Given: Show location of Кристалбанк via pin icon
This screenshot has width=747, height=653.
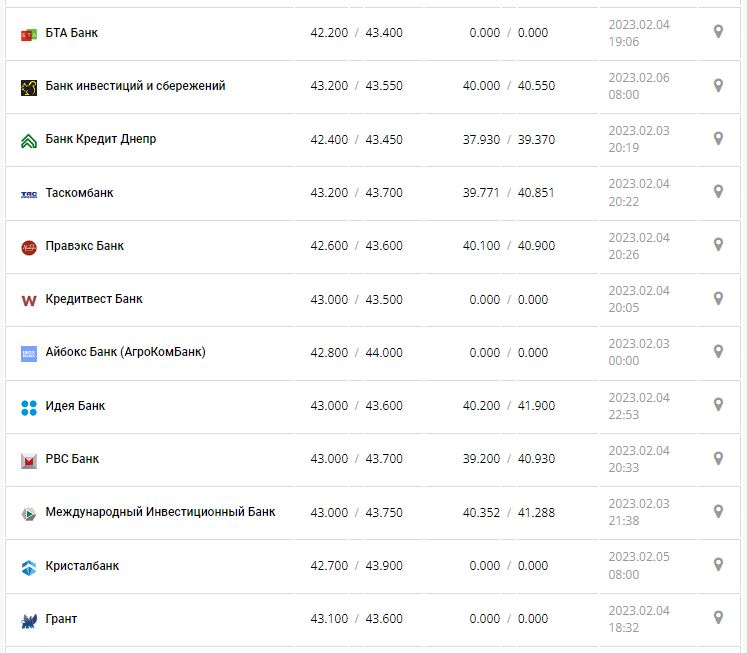Looking at the screenshot, I should click(x=718, y=565).
